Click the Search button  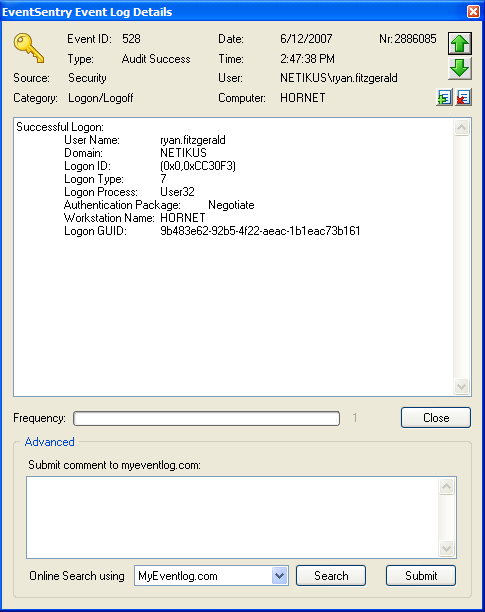click(x=331, y=576)
